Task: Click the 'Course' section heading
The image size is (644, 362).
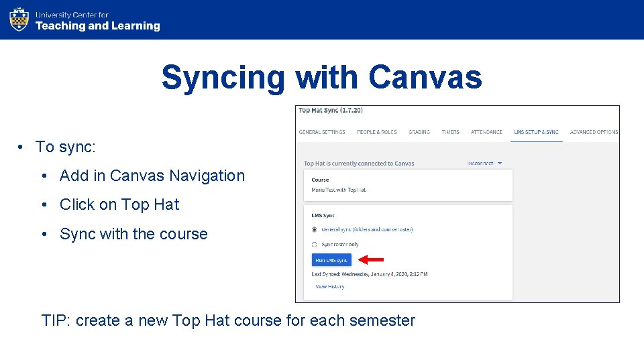Action: tap(321, 180)
